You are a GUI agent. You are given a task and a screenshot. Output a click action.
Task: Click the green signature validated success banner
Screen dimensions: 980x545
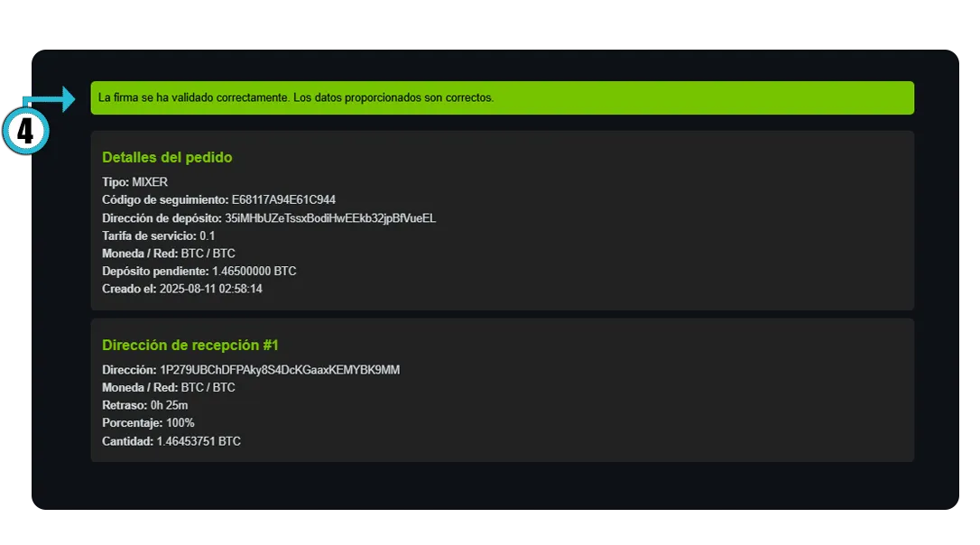pyautogui.click(x=502, y=98)
